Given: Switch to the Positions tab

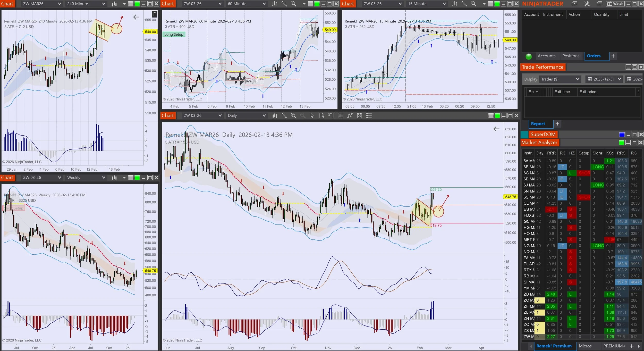Looking at the screenshot, I should [x=571, y=56].
